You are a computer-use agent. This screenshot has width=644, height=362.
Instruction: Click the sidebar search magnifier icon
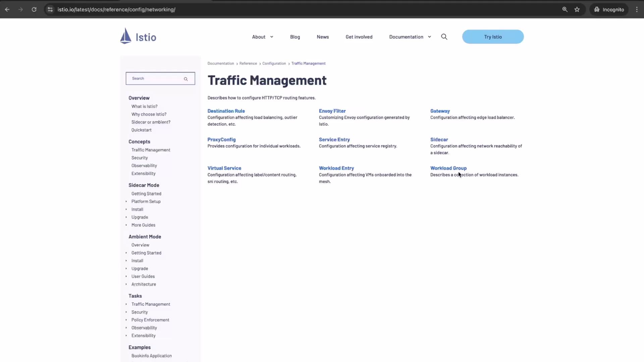coord(186,79)
